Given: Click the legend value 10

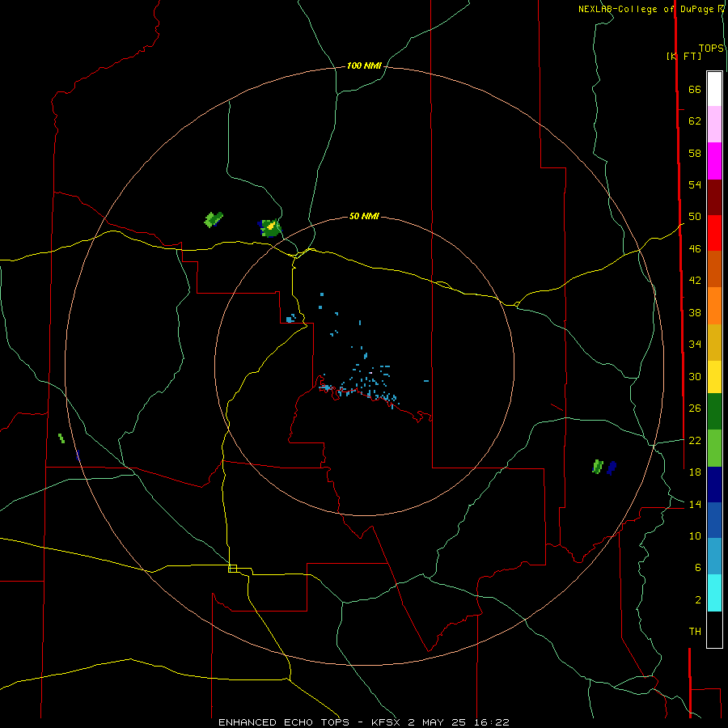Looking at the screenshot, I should tap(695, 536).
